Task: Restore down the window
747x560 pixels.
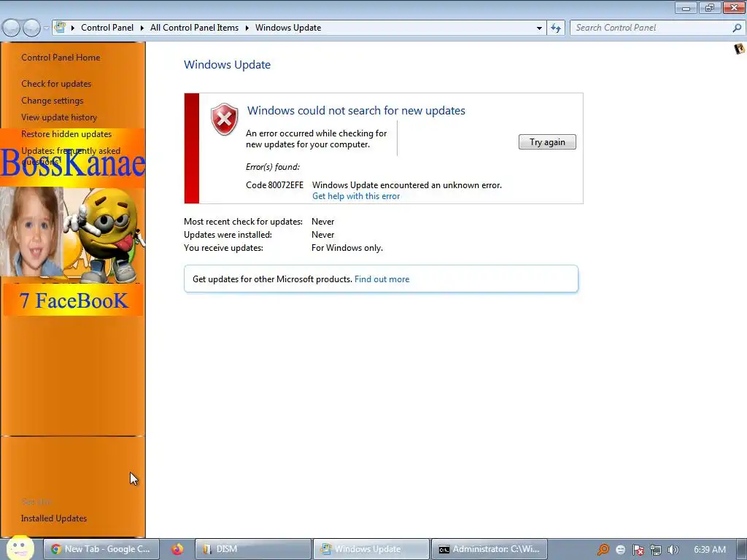Action: coord(709,7)
